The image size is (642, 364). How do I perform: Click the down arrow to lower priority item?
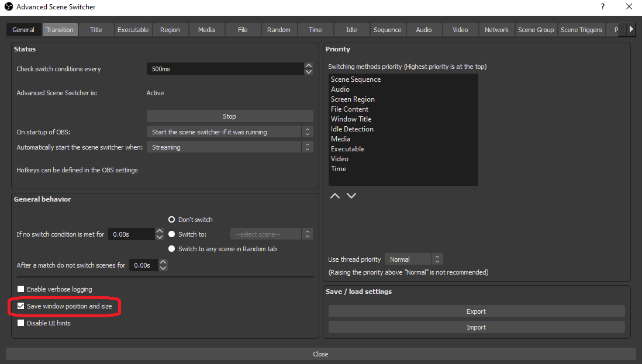click(x=351, y=195)
